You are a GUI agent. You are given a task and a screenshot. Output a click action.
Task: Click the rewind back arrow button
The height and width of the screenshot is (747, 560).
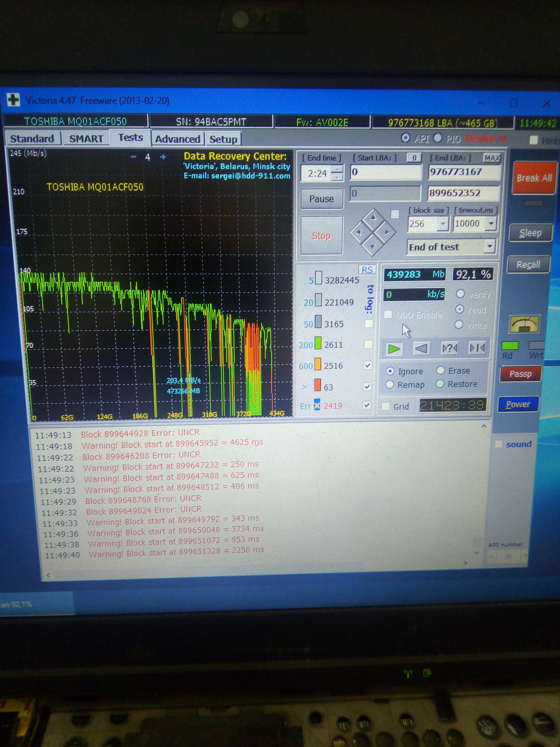[421, 348]
